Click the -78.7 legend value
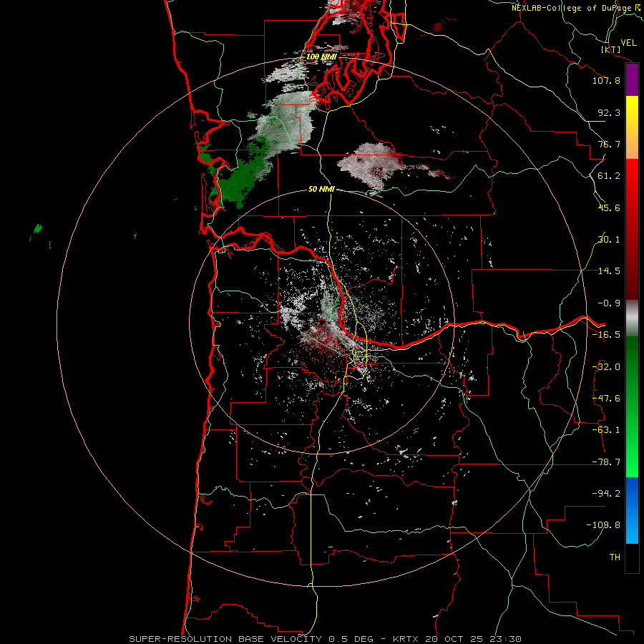This screenshot has height=644, width=644. [606, 462]
